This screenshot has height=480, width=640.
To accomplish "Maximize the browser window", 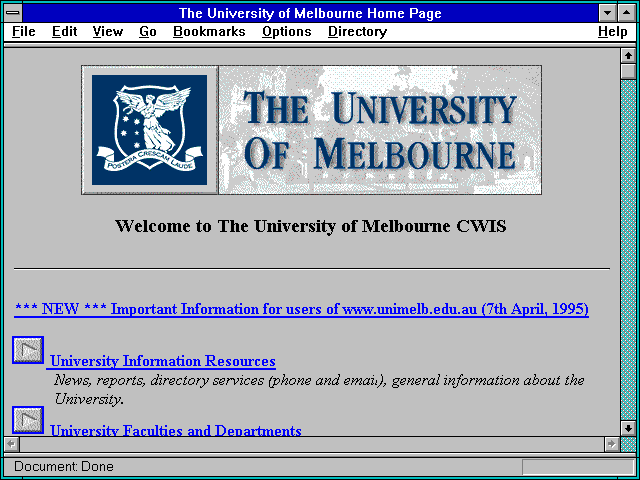I will coord(627,13).
